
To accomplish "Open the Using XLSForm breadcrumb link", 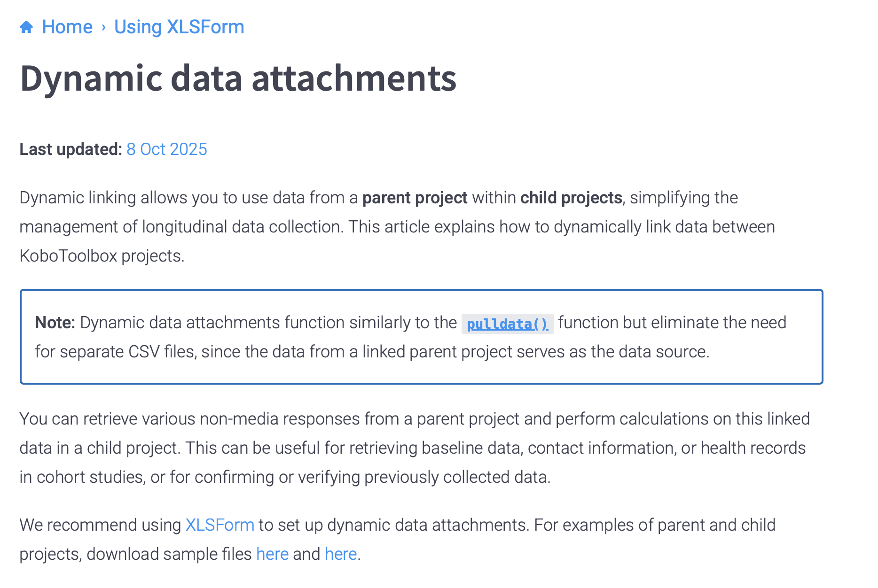I will pyautogui.click(x=179, y=27).
